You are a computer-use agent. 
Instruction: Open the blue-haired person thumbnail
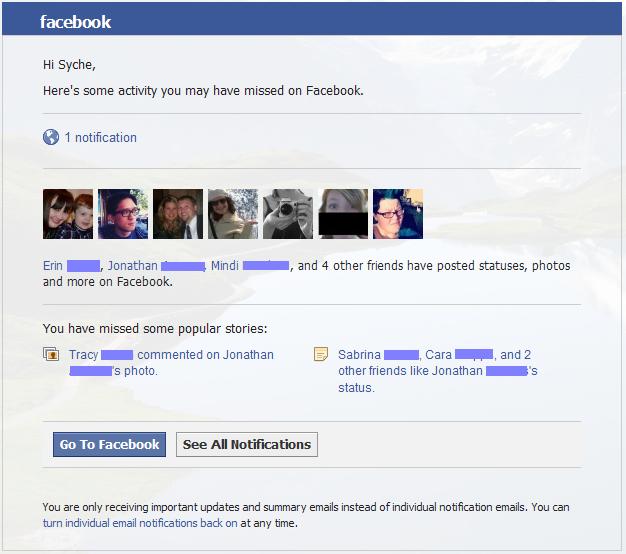398,214
